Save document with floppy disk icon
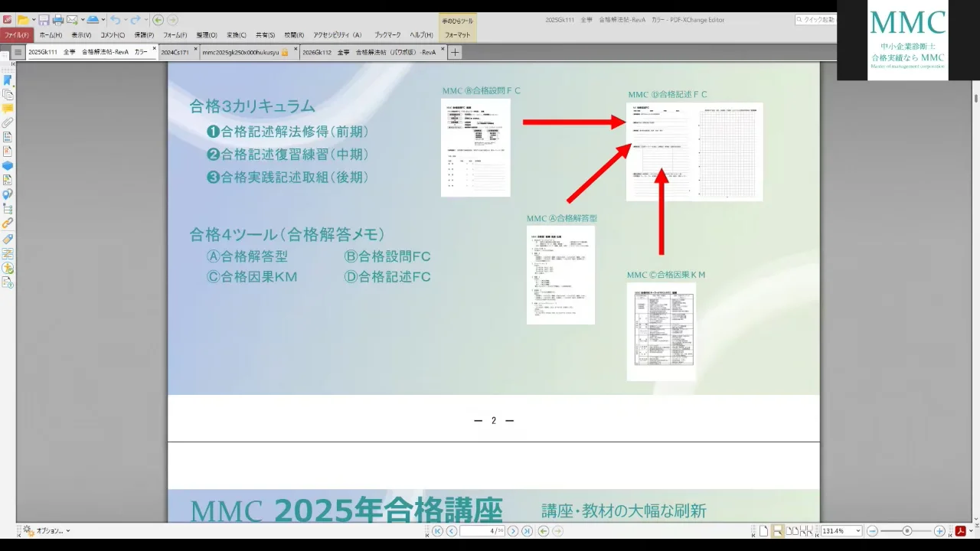The width and height of the screenshot is (980, 551). pos(44,20)
